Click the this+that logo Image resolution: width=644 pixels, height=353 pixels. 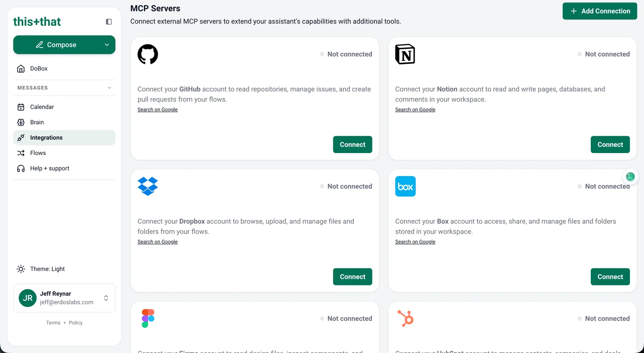(x=37, y=22)
